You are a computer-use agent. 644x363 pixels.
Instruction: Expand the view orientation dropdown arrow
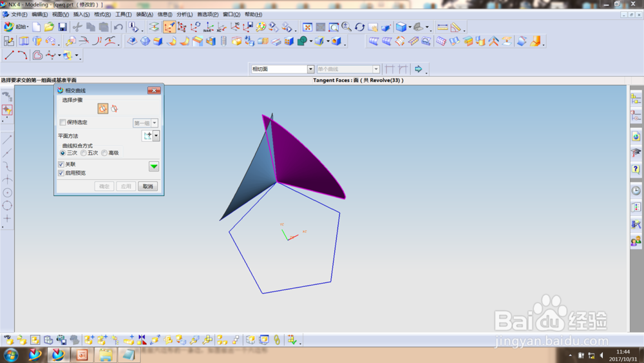click(x=428, y=28)
